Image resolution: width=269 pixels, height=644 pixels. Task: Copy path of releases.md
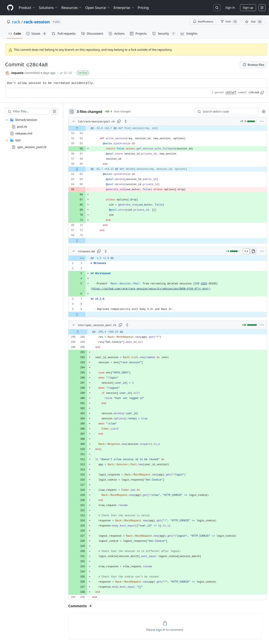tap(99, 251)
